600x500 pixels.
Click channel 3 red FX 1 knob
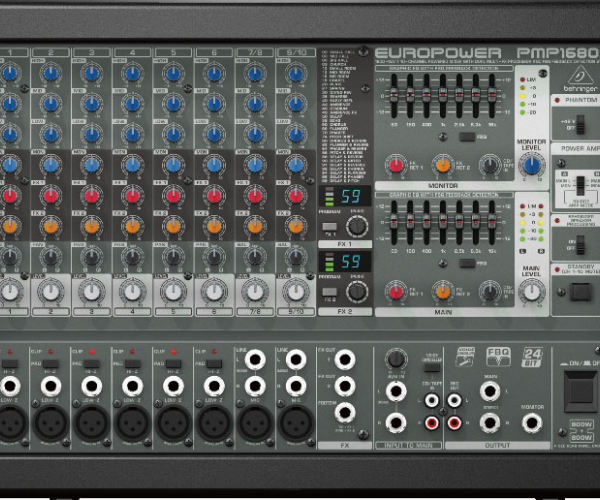[91, 195]
